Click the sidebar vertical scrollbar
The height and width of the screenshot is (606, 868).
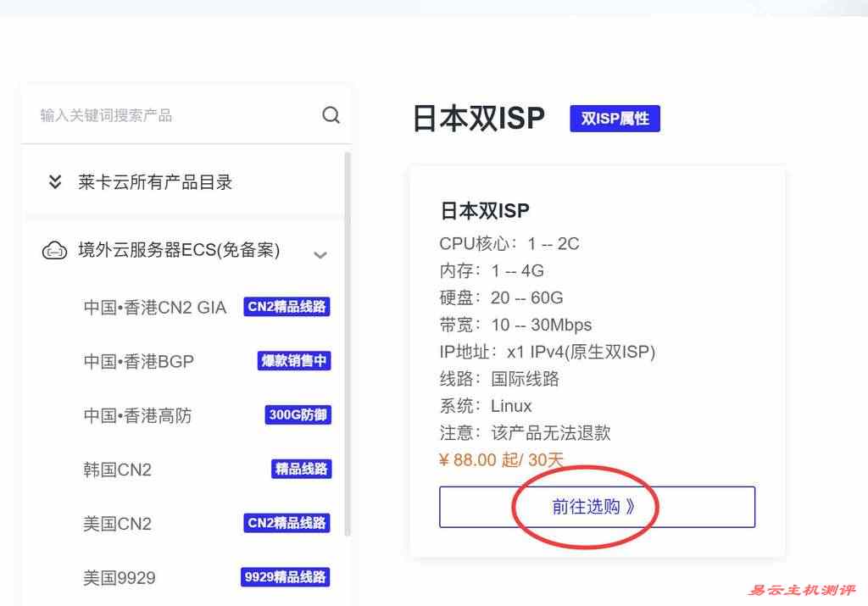tap(348, 343)
